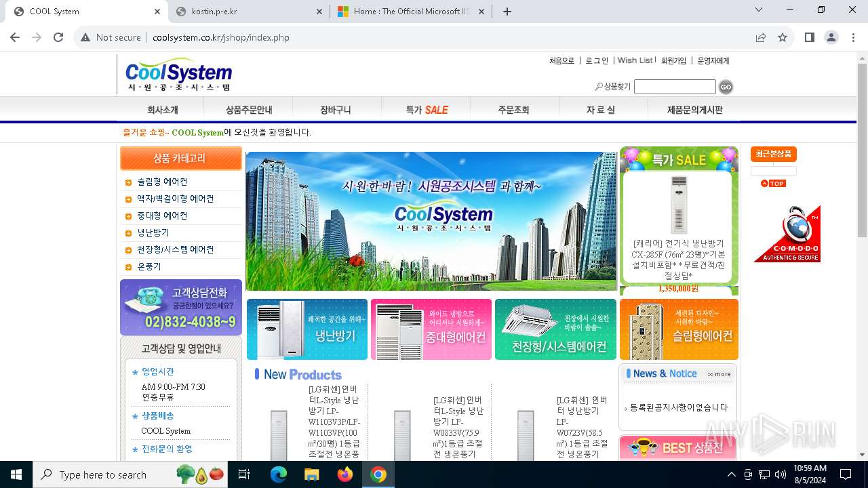Click the BEST 상품전 banner
Viewport: 868px width, 488px height.
point(677,447)
